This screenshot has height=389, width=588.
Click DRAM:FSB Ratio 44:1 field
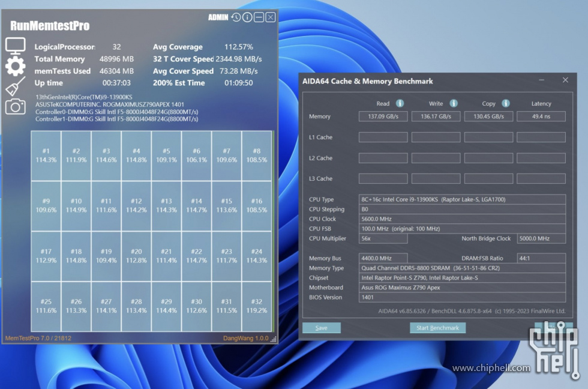(x=541, y=258)
